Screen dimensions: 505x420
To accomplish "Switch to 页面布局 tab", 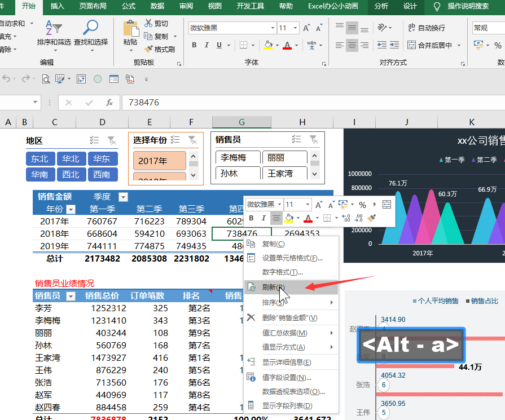I will 93,6.
